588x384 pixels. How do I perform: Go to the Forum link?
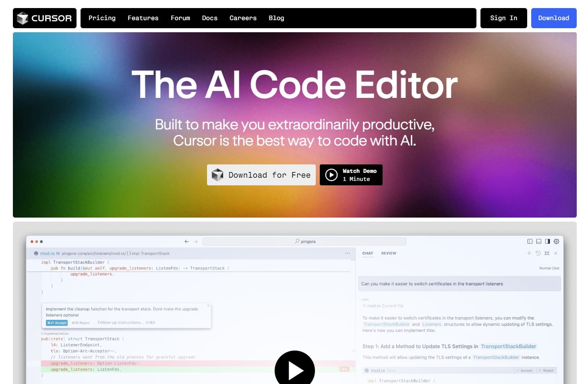(180, 18)
